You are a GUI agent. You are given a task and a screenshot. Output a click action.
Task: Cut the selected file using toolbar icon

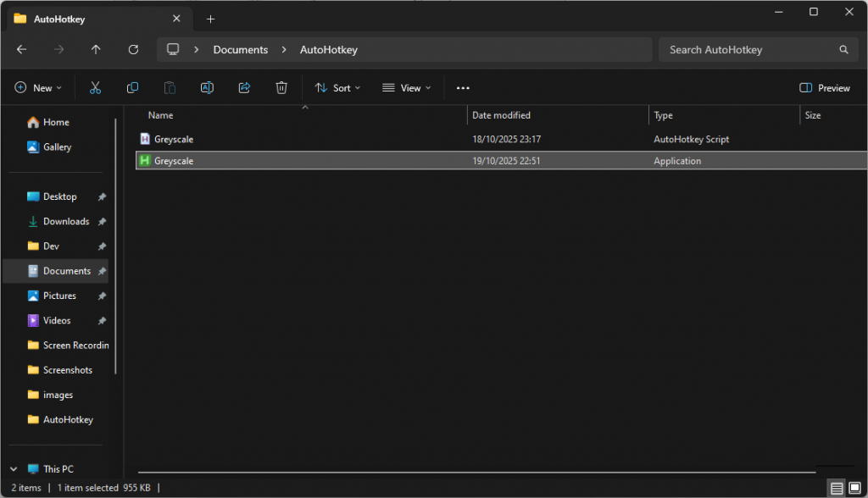(x=95, y=87)
